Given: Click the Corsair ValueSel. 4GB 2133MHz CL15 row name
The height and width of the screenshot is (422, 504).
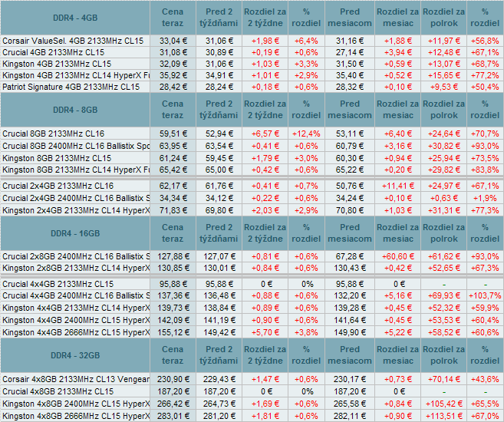Looking at the screenshot, I should pyautogui.click(x=73, y=41).
